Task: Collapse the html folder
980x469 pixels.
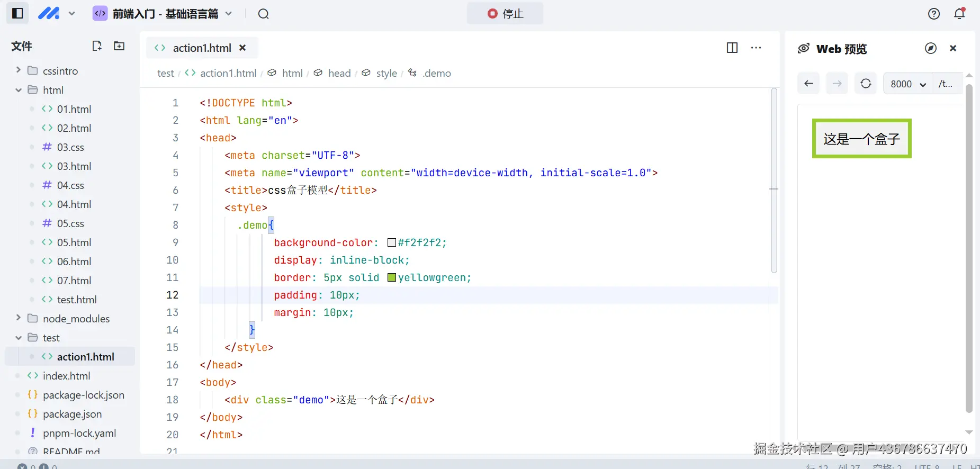Action: [x=19, y=90]
